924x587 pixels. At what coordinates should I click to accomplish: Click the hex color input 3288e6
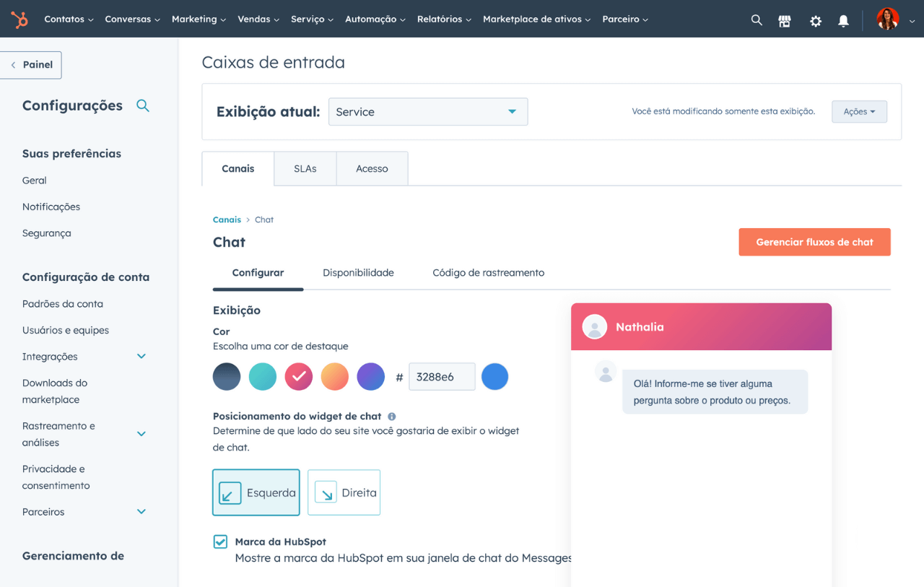point(442,377)
